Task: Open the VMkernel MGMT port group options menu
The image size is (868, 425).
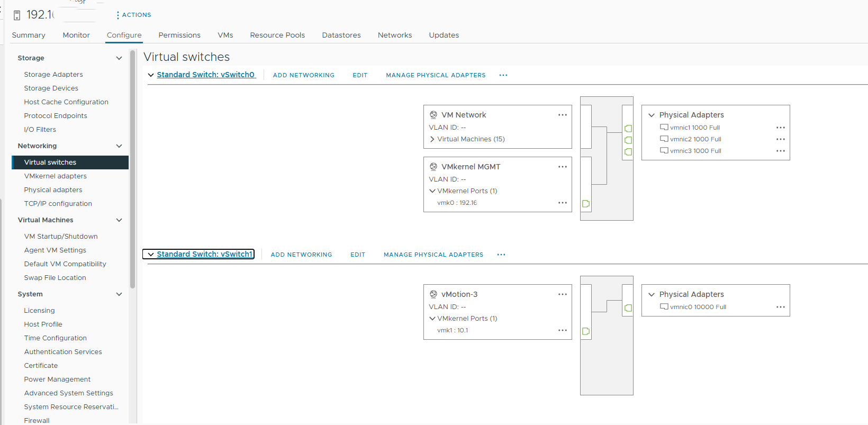Action: (x=562, y=167)
